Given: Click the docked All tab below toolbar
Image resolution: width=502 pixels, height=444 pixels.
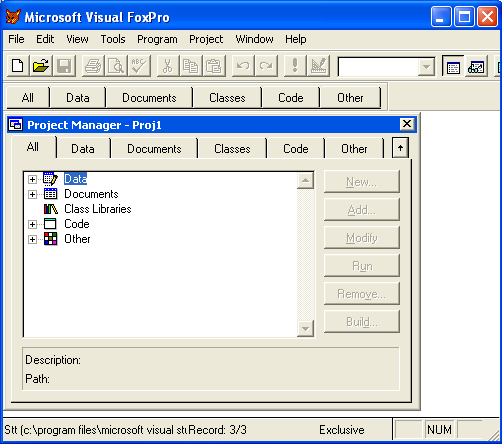Looking at the screenshot, I should click(28, 98).
